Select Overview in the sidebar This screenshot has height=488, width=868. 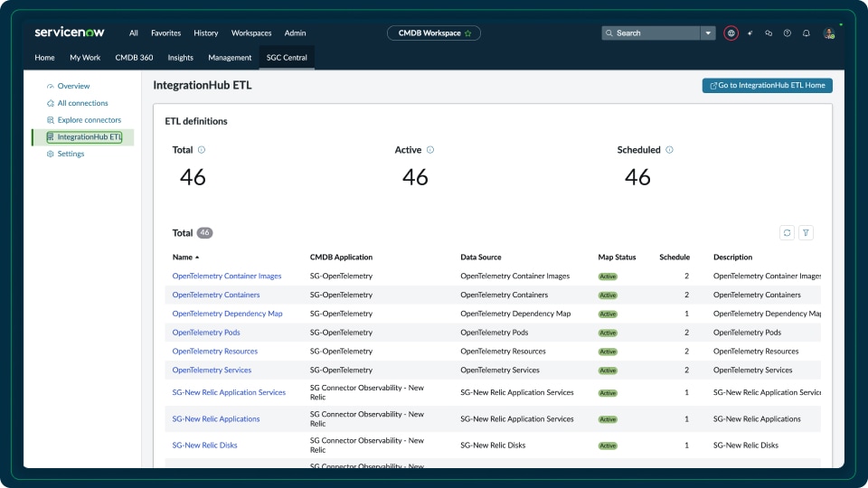click(73, 87)
